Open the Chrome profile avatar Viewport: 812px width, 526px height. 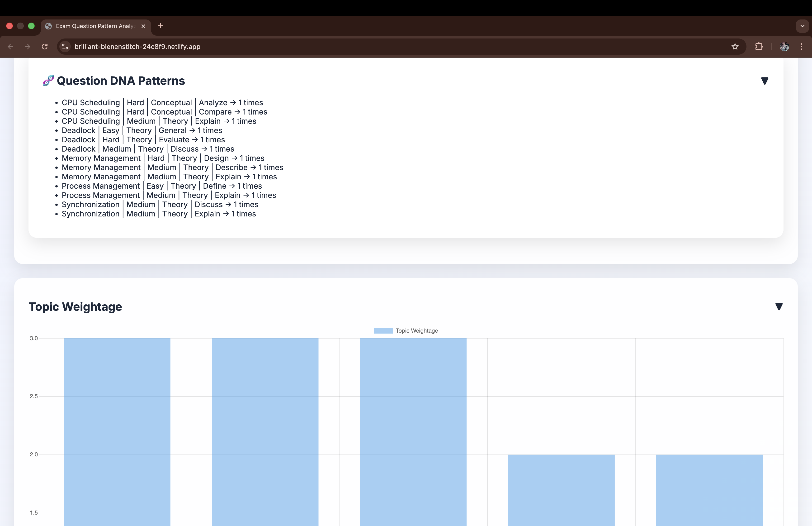pyautogui.click(x=784, y=46)
